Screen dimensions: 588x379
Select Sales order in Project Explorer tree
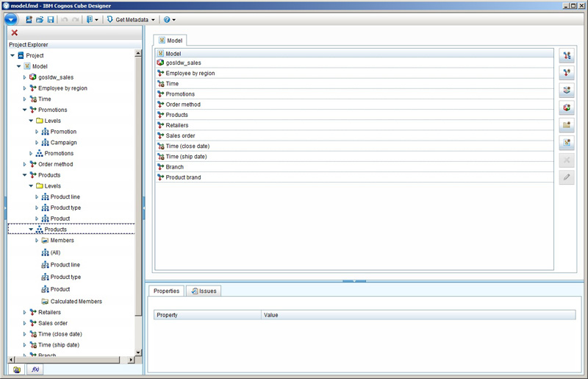coord(53,323)
